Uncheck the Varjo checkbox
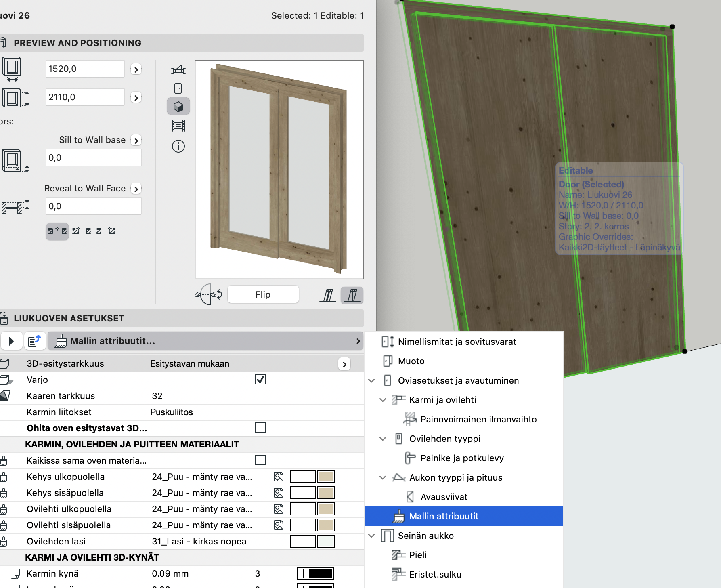Viewport: 721px width, 588px height. point(260,380)
